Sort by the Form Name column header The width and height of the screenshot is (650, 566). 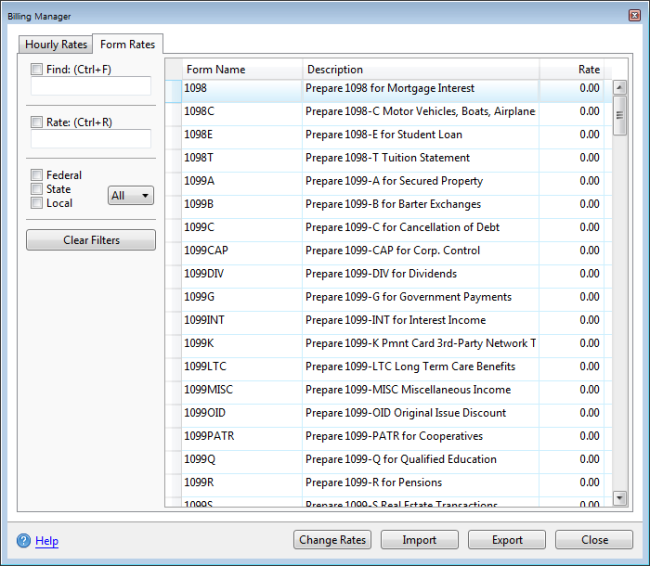point(240,70)
